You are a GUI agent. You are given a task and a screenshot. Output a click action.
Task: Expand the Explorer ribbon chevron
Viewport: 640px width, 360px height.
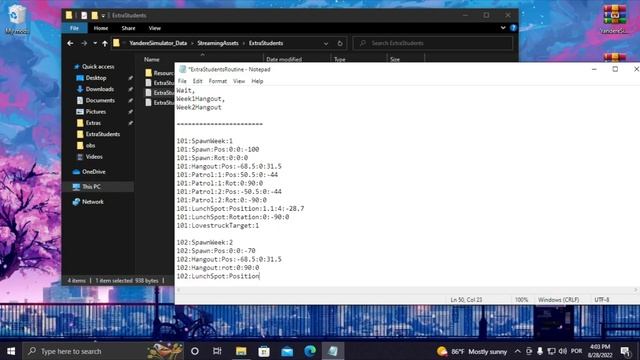point(503,28)
